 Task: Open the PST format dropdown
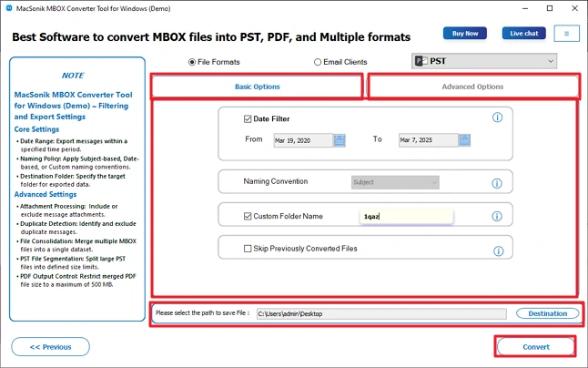tap(484, 61)
